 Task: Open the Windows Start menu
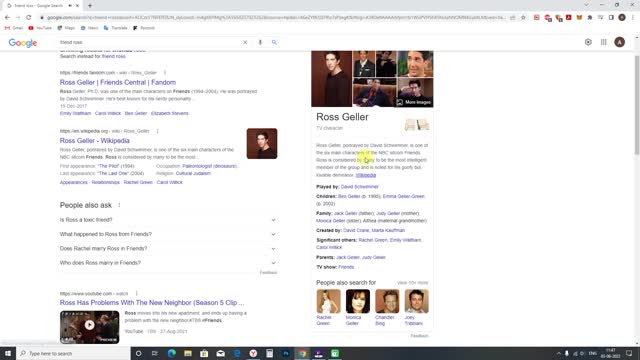click(x=8, y=353)
